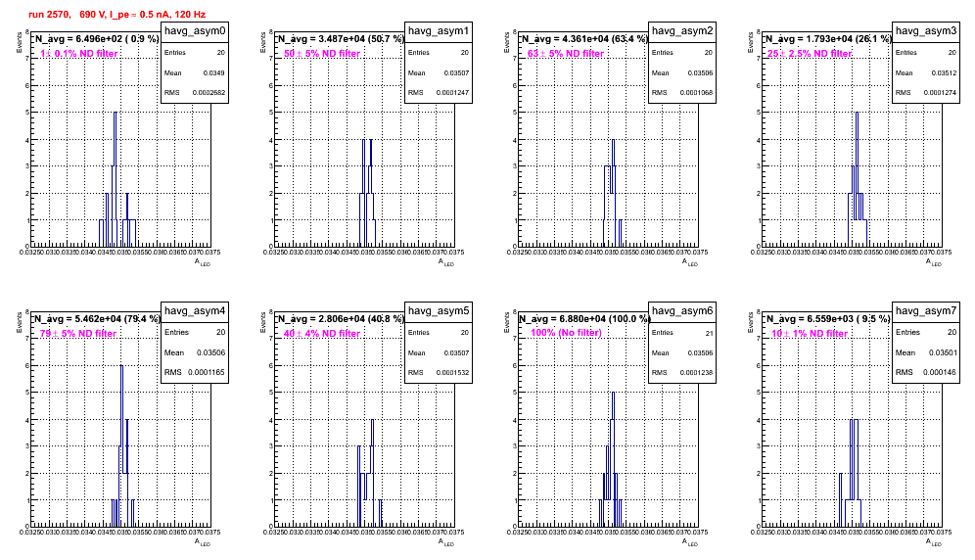Click the Mean value 0.03506

(x=210, y=352)
